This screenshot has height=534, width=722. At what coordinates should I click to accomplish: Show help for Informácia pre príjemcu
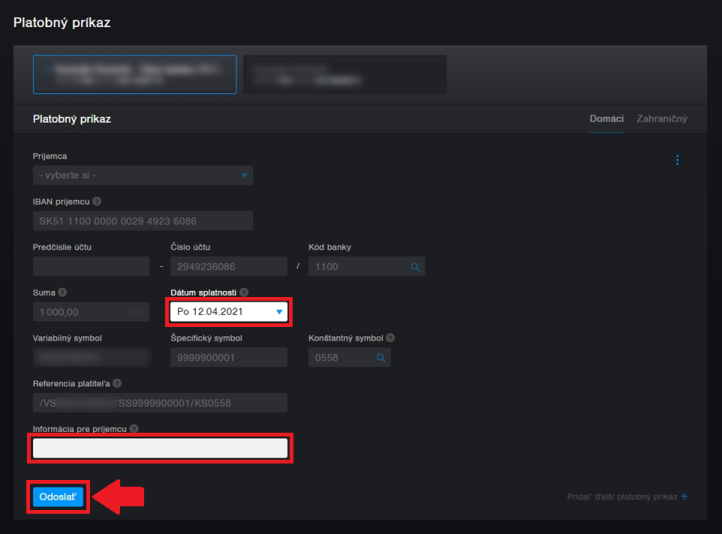point(134,429)
